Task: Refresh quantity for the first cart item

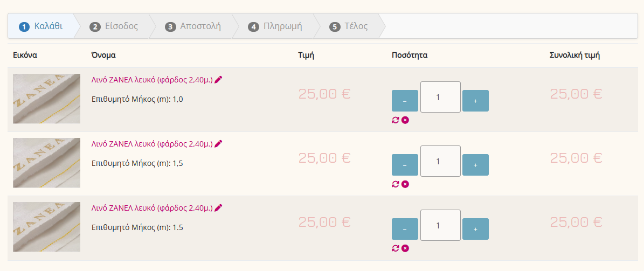Action: coord(396,120)
